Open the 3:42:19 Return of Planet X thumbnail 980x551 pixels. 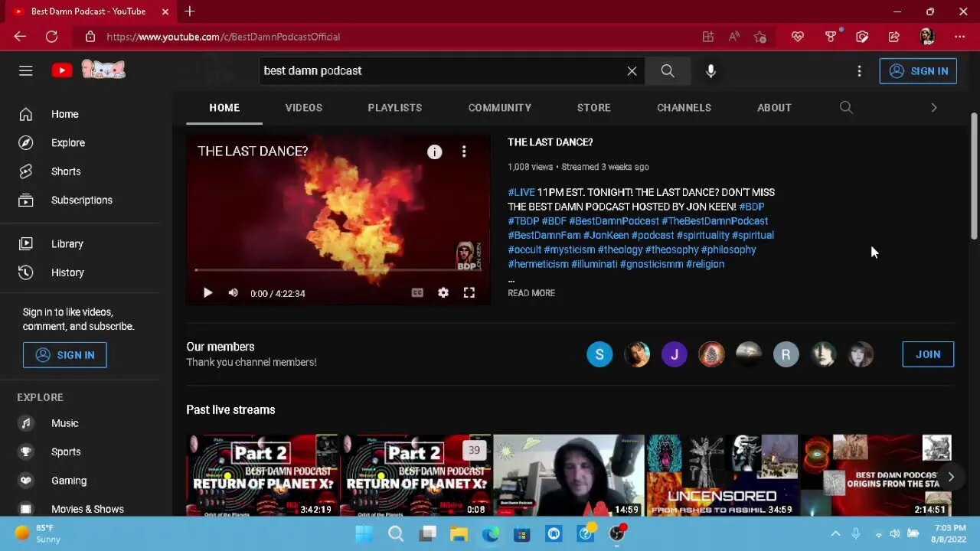point(263,475)
